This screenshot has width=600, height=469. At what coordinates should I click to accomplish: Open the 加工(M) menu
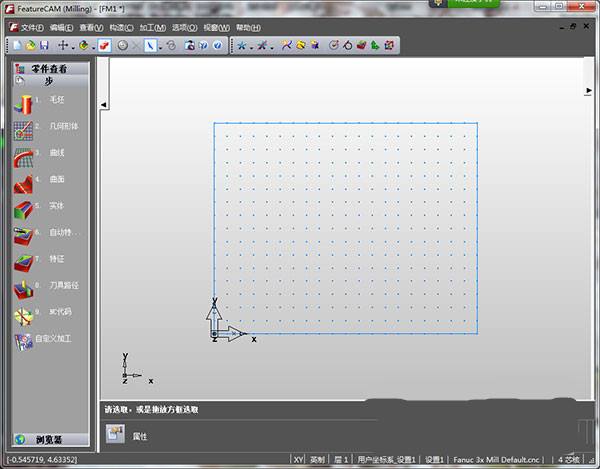153,27
